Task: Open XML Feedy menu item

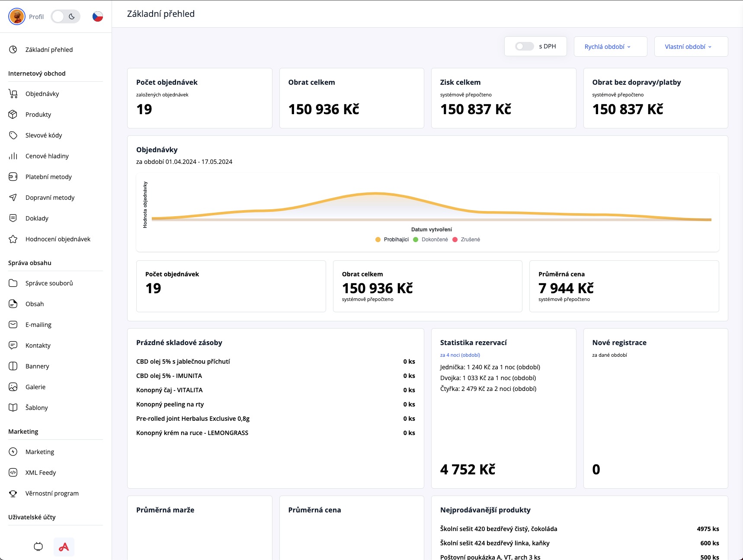Action: tap(41, 473)
